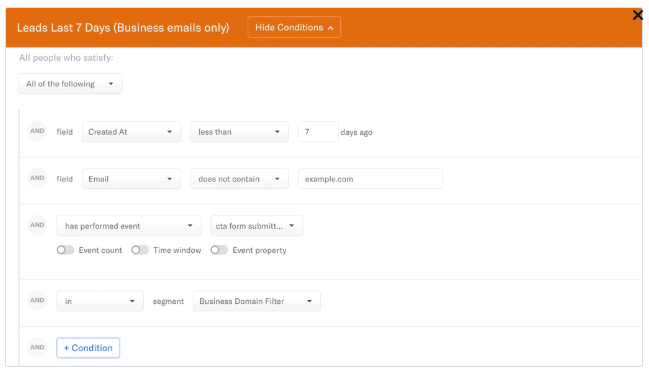This screenshot has width=649, height=371.
Task: Click the days ago number field
Action: coord(317,132)
